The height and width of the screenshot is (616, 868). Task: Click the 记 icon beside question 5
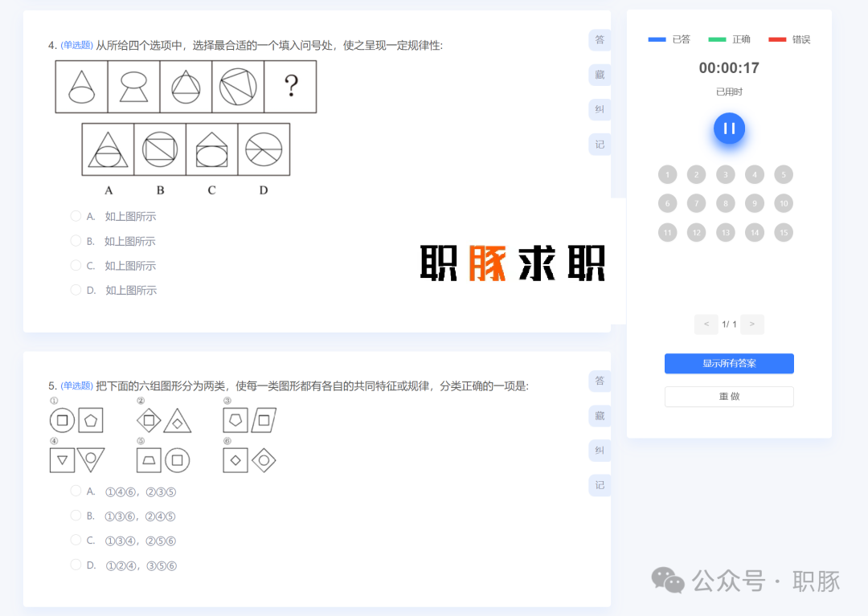(599, 485)
